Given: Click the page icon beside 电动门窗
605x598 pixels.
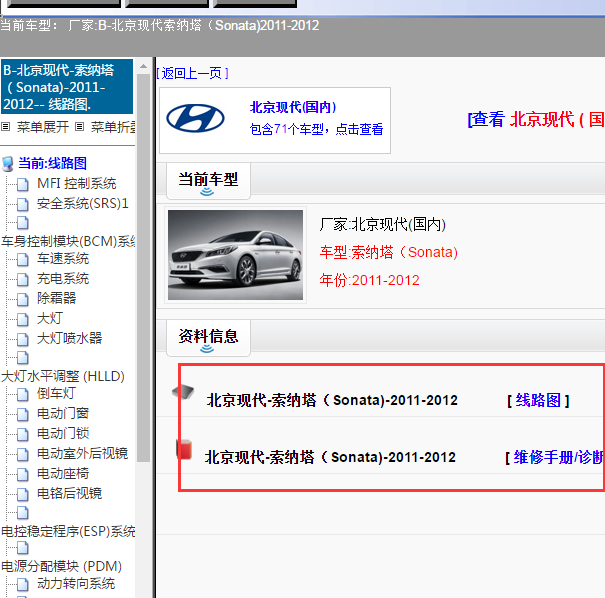Looking at the screenshot, I should click(22, 414).
